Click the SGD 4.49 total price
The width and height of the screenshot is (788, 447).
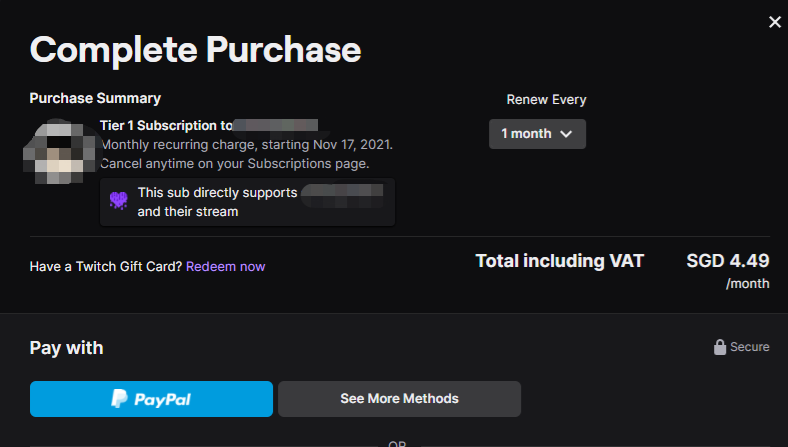point(727,261)
